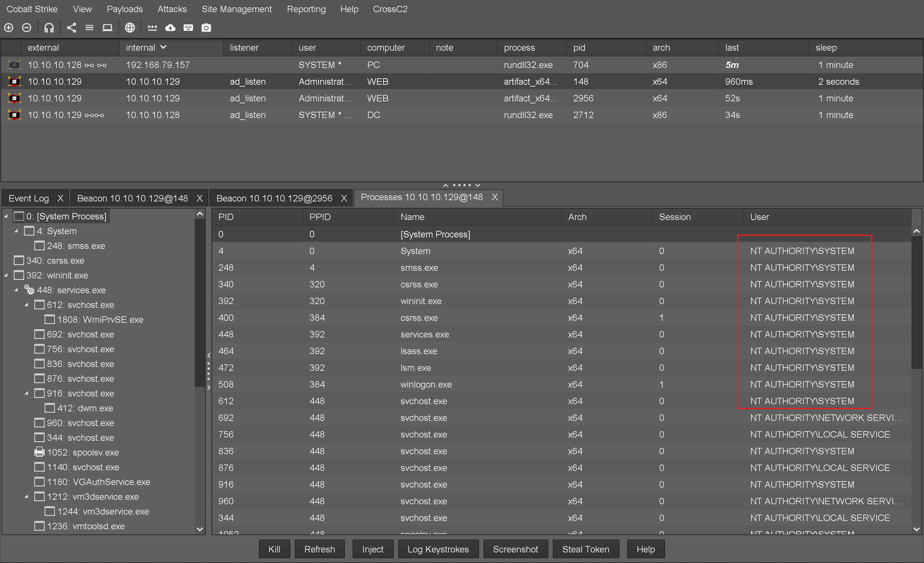
Task: Click the downward arrow on the horizontal pane splitter
Action: tap(478, 185)
